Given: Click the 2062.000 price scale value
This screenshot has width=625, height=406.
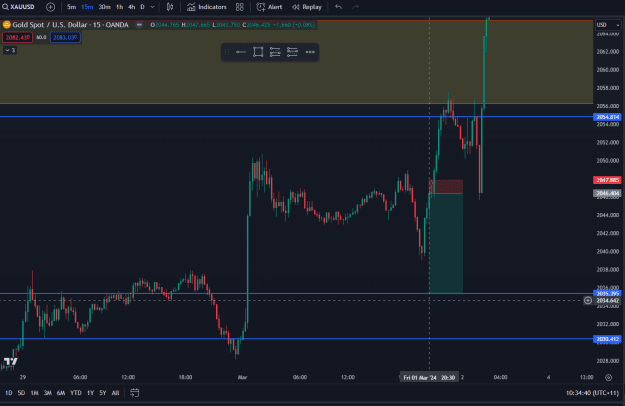Looking at the screenshot, I should click(x=607, y=52).
